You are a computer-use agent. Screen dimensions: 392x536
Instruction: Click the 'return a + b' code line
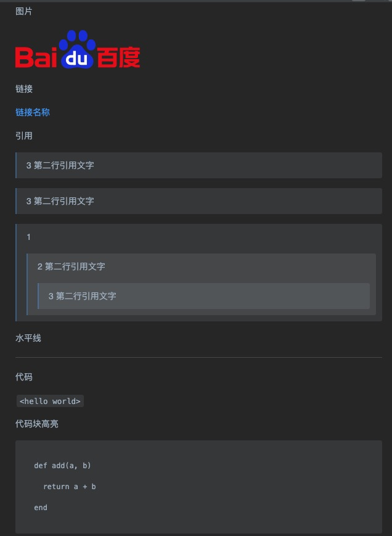pyautogui.click(x=70, y=487)
